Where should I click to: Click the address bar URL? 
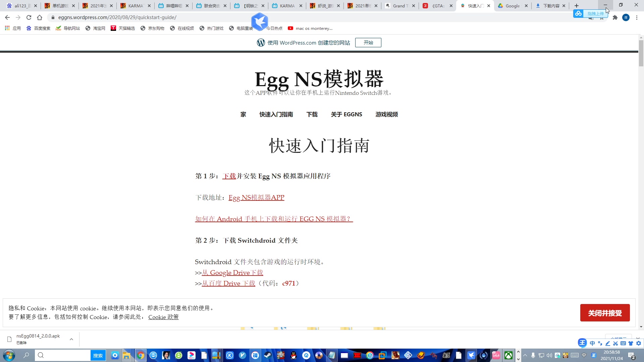[117, 17]
